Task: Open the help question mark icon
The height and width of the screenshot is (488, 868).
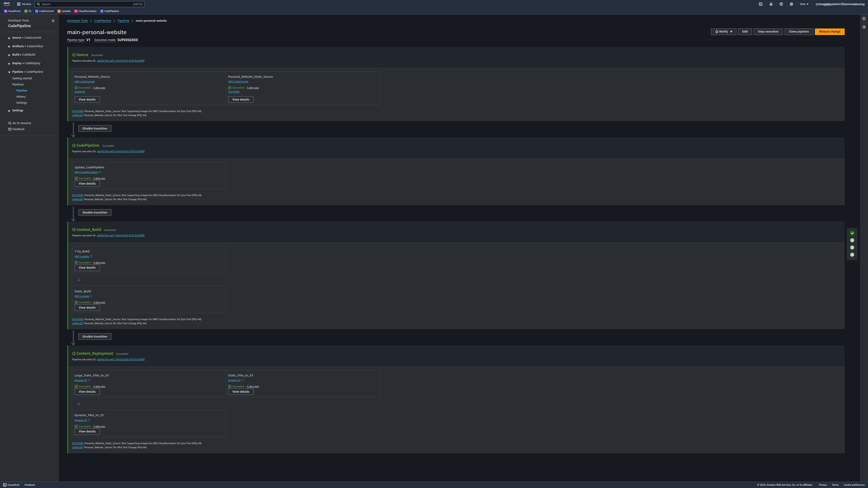Action: pos(781,4)
